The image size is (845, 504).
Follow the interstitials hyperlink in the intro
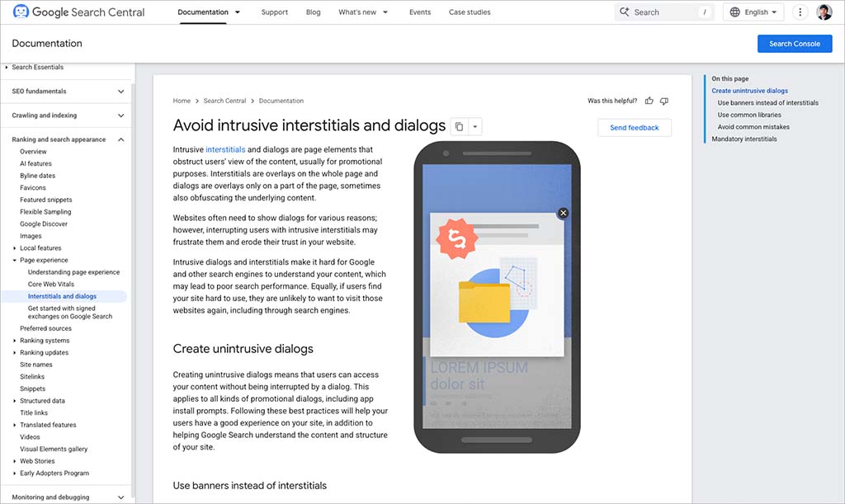point(225,149)
